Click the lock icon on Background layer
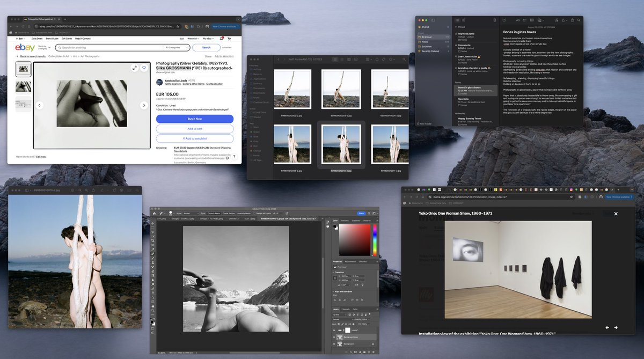Image resolution: width=644 pixels, height=359 pixels. point(373,344)
